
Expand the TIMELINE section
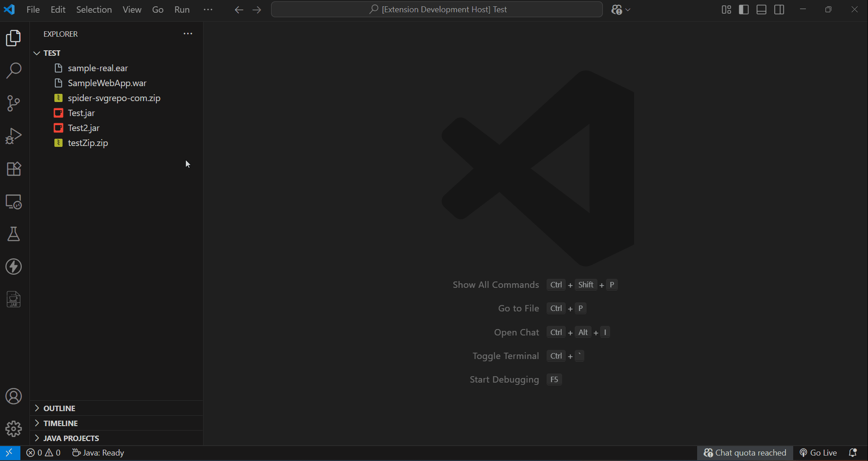116,423
